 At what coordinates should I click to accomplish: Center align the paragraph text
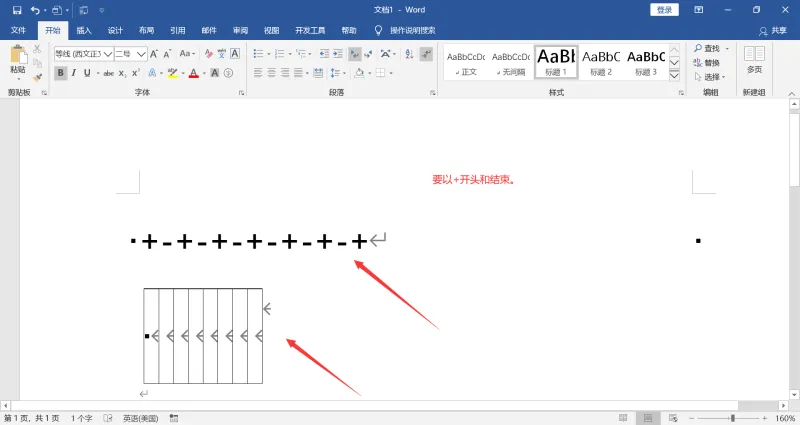tap(271, 73)
